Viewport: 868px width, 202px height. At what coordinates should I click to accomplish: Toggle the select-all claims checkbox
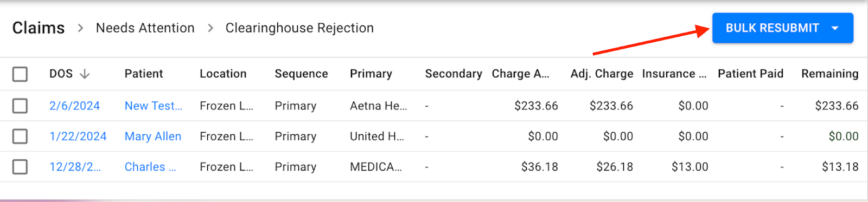pyautogui.click(x=20, y=74)
